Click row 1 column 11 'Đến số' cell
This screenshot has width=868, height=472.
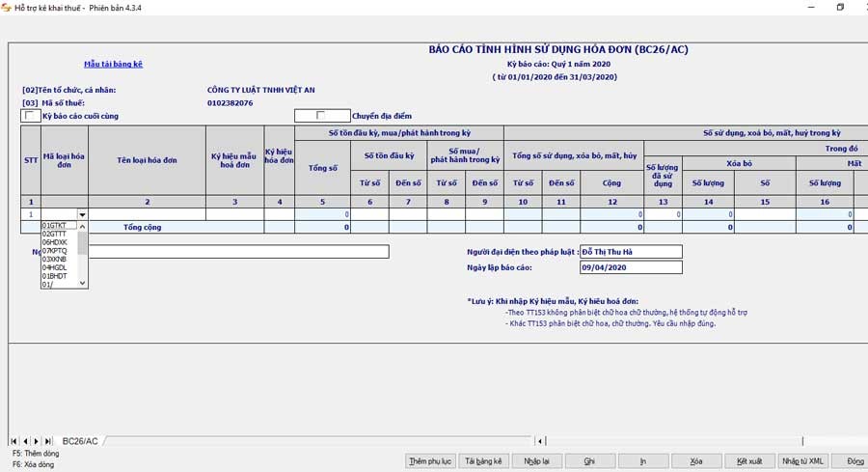(x=560, y=214)
